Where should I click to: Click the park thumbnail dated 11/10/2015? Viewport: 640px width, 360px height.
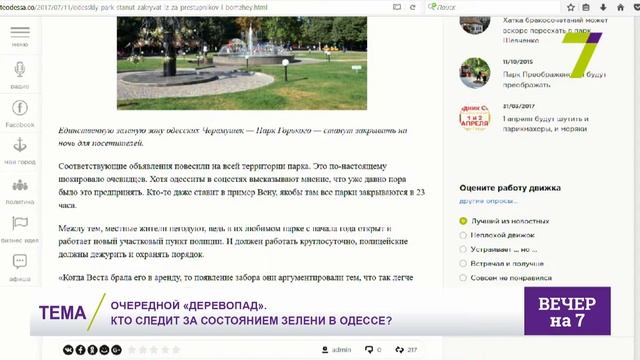click(475, 73)
